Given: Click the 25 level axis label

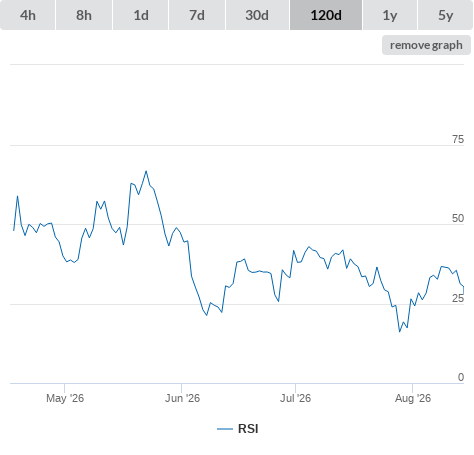Looking at the screenshot, I should point(458,298).
